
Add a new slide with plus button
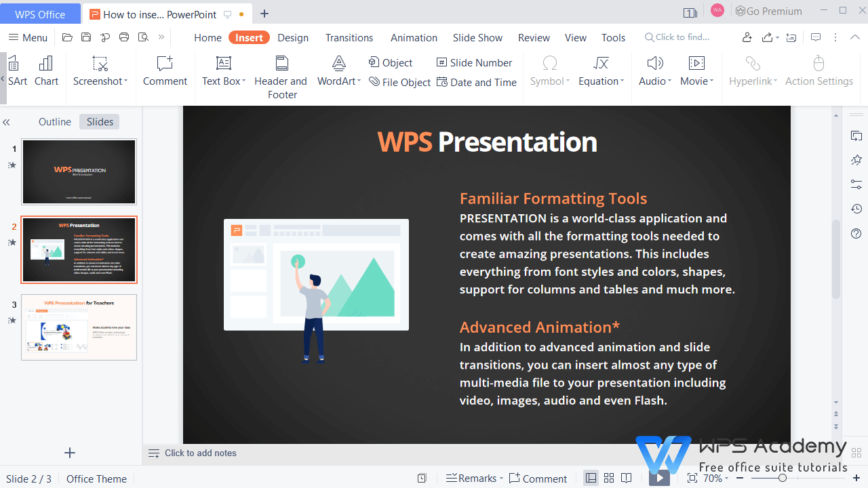69,453
